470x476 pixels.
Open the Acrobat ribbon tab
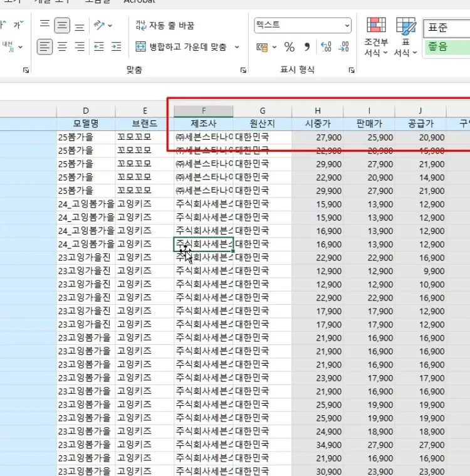pyautogui.click(x=139, y=1)
